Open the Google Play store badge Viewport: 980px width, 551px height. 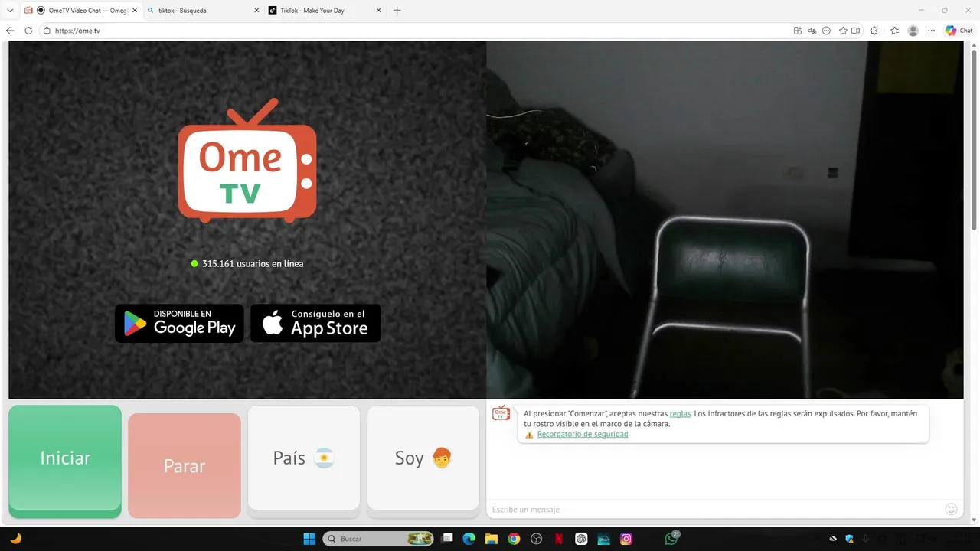pyautogui.click(x=179, y=323)
